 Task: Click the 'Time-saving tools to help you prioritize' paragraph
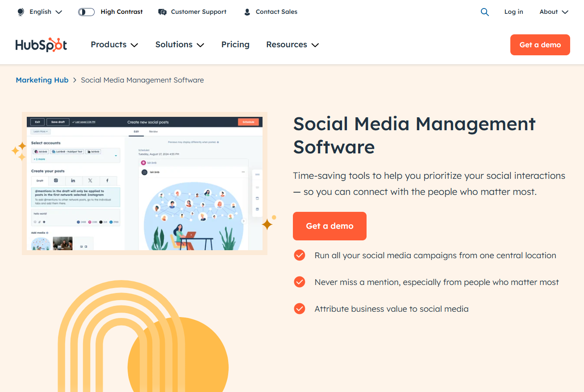point(429,184)
